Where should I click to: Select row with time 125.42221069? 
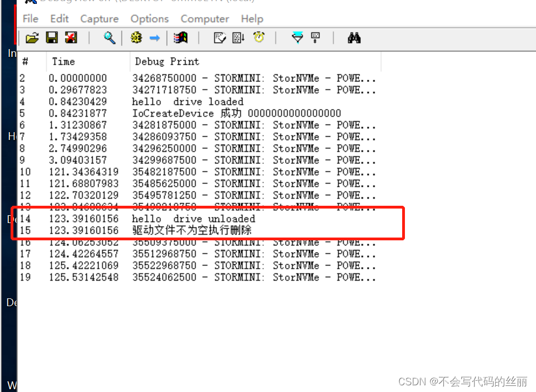(x=199, y=265)
